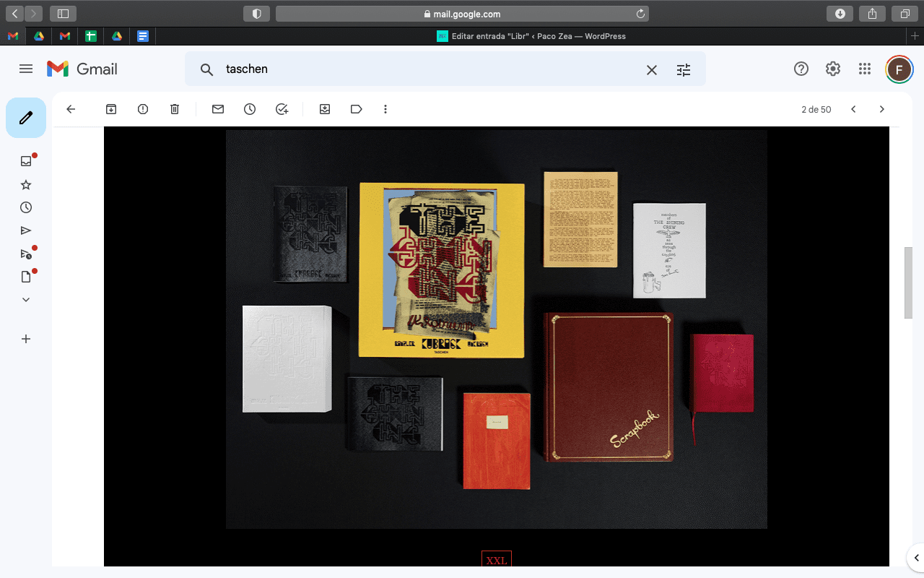Viewport: 924px width, 578px height.
Task: Go back to search results arrow
Action: (71, 109)
